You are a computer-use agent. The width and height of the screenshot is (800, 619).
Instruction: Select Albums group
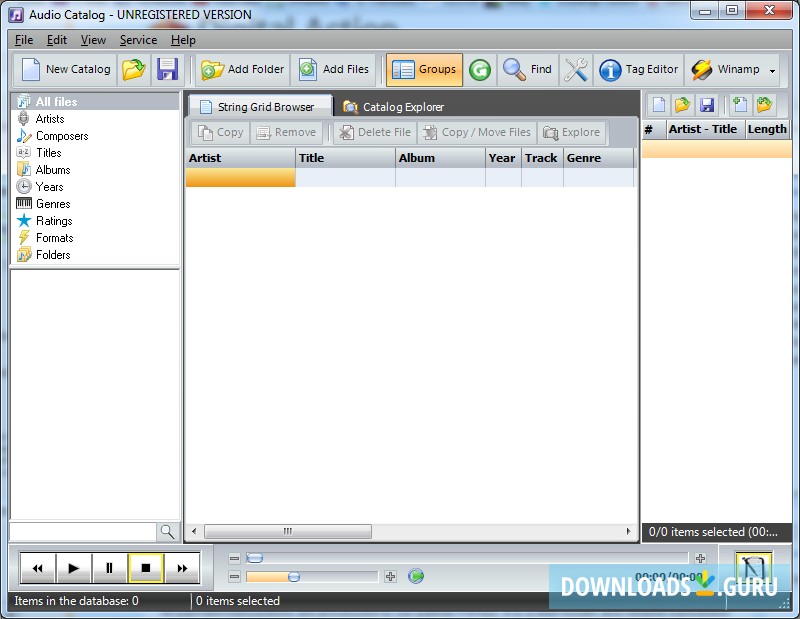click(x=53, y=170)
